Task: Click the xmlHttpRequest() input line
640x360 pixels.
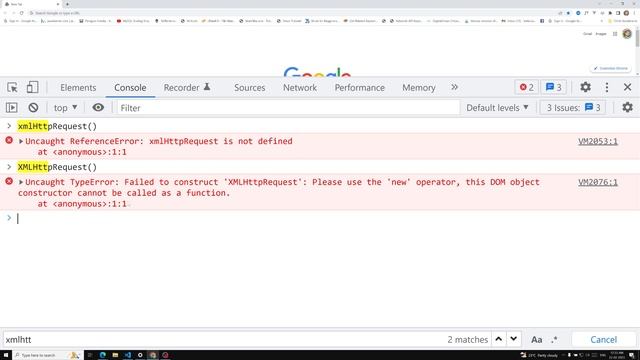Action: click(57, 126)
